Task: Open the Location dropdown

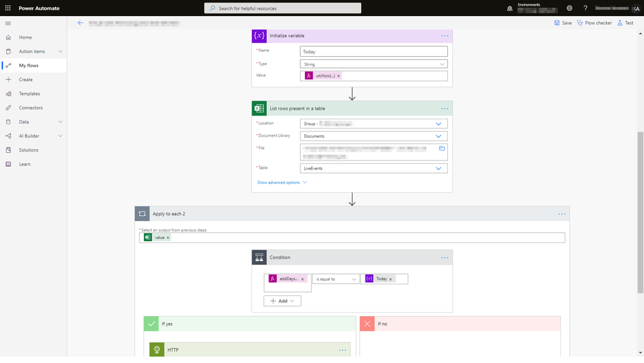Action: [x=374, y=124]
